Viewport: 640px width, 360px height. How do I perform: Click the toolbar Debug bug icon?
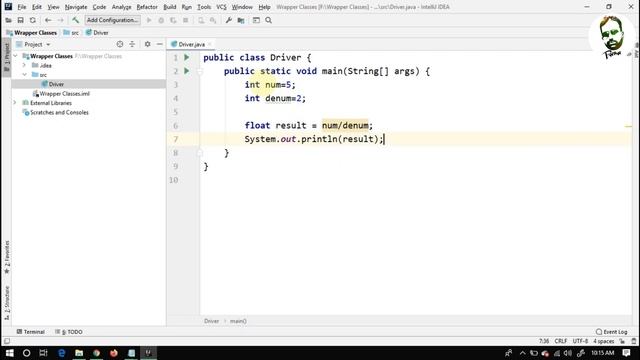point(161,20)
